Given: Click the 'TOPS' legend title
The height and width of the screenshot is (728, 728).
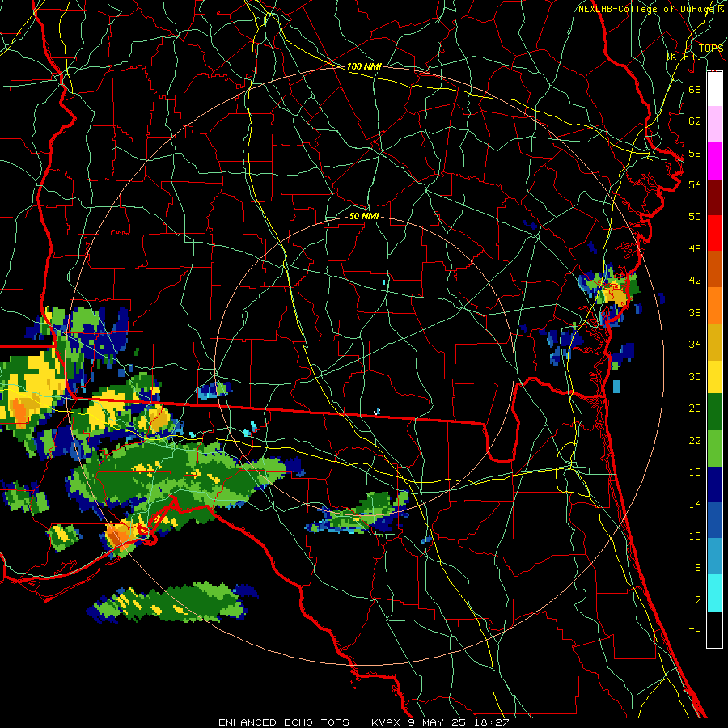Looking at the screenshot, I should pyautogui.click(x=710, y=48).
